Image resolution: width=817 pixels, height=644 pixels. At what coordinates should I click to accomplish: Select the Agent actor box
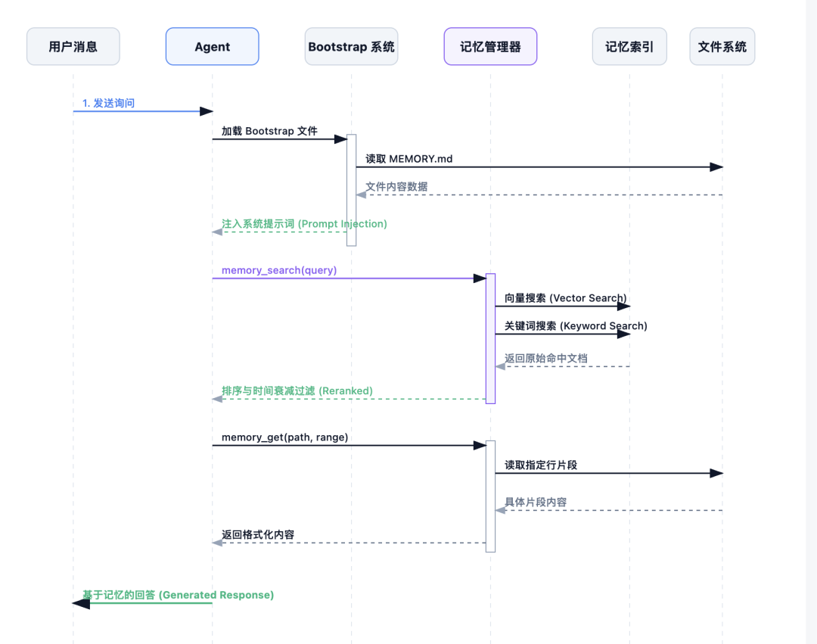click(212, 46)
